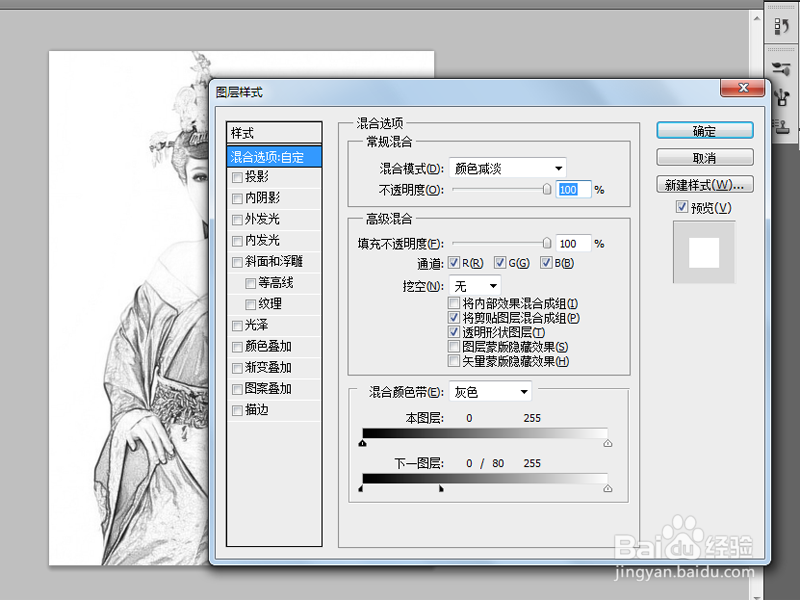Enable the 图案叠加 checkbox
Screen dimensions: 800x600
coord(237,389)
